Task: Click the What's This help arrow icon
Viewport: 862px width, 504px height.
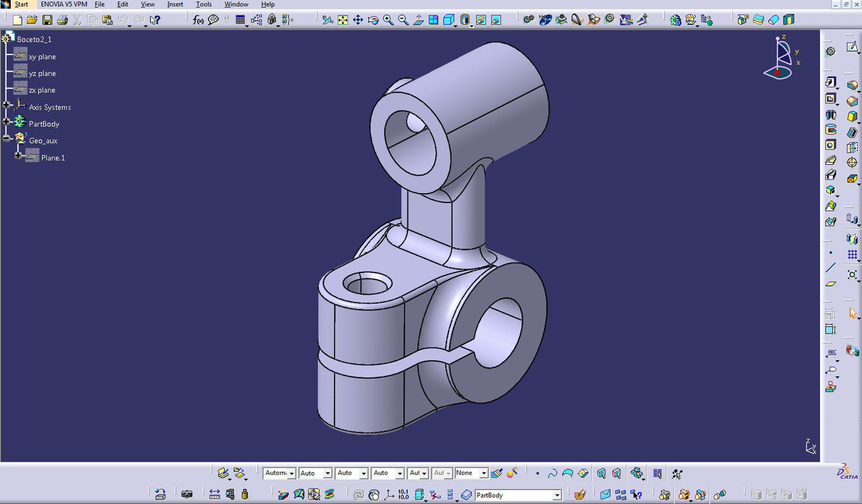Action: [x=155, y=20]
